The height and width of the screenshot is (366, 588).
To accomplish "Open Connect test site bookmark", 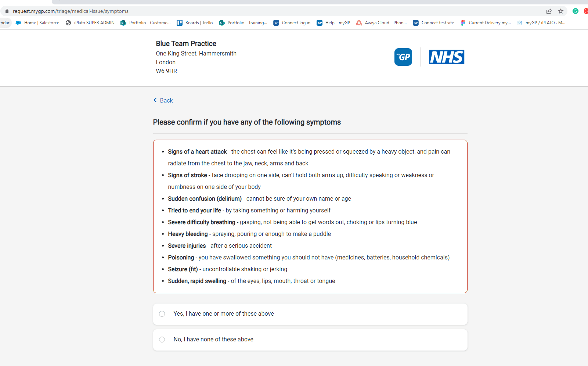I will 433,23.
